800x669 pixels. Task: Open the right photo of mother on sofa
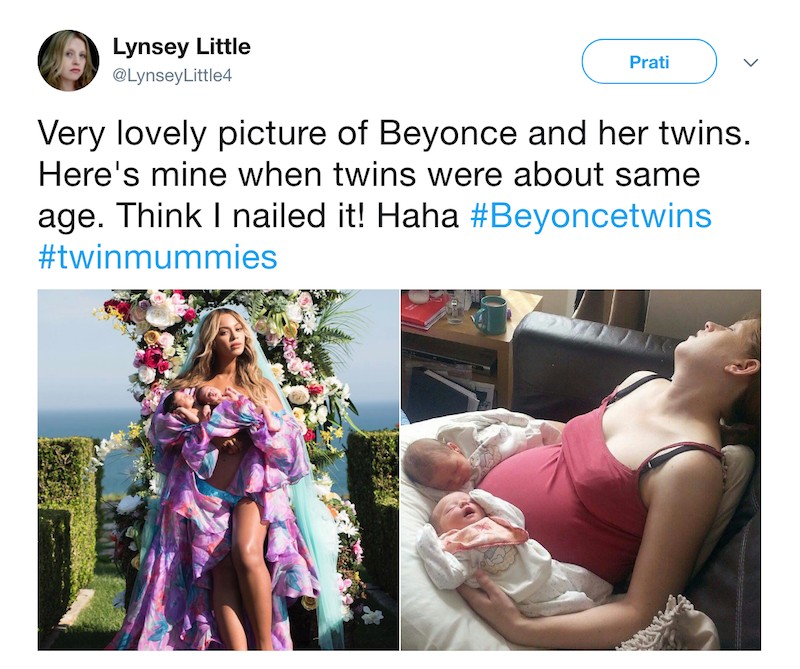tap(580, 470)
